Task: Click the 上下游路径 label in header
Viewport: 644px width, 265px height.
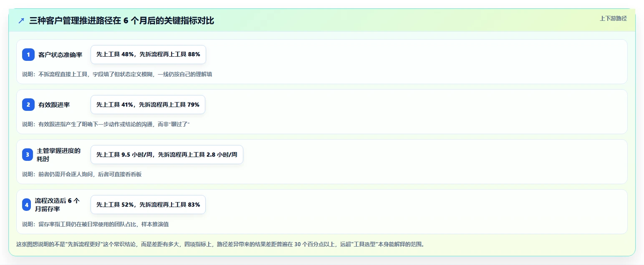Action: point(613,18)
